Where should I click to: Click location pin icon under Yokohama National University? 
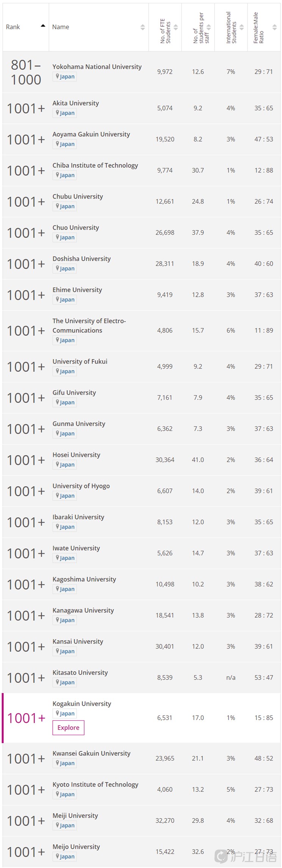(57, 76)
